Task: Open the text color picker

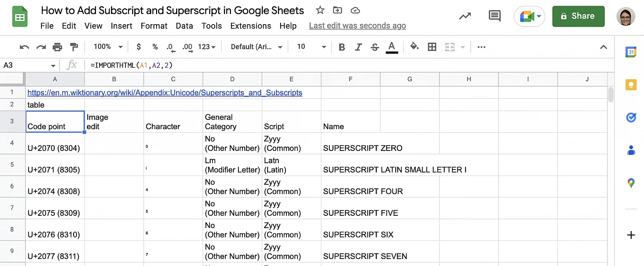Action: click(392, 47)
